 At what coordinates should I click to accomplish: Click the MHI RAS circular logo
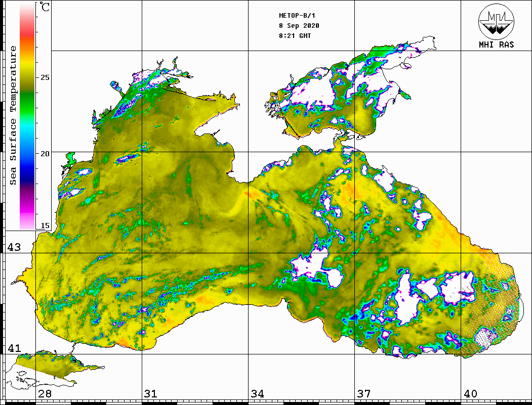point(497,21)
